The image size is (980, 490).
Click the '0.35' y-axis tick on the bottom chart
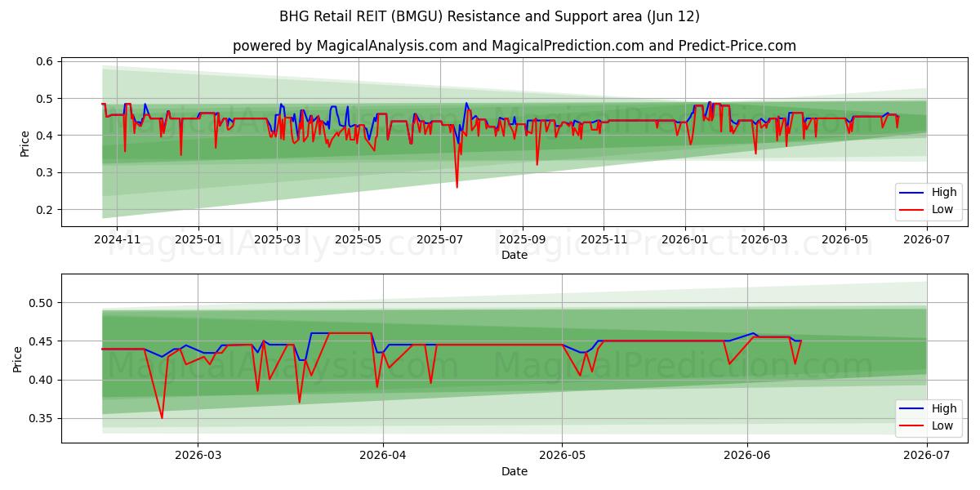42,418
